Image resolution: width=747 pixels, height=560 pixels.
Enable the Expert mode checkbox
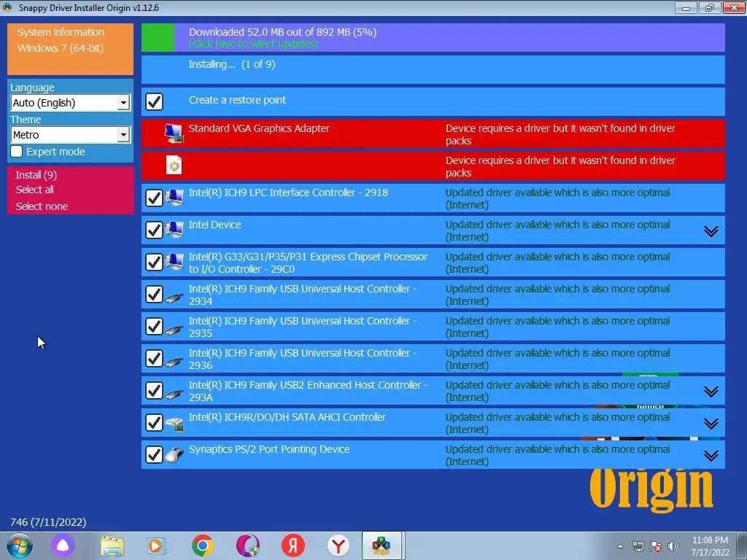(x=16, y=152)
